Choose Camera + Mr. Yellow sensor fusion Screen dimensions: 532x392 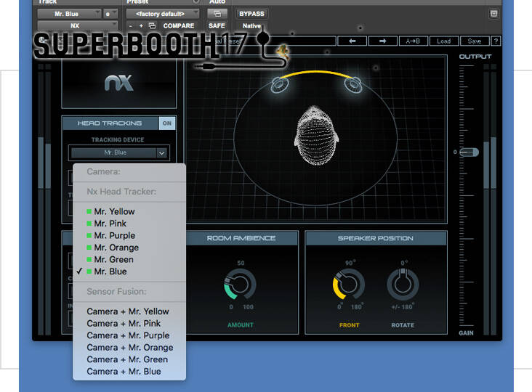[128, 311]
